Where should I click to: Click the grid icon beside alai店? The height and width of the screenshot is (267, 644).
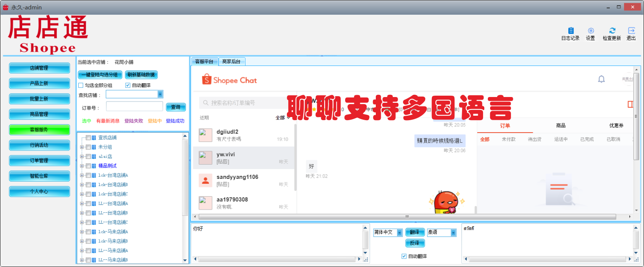tap(94, 157)
